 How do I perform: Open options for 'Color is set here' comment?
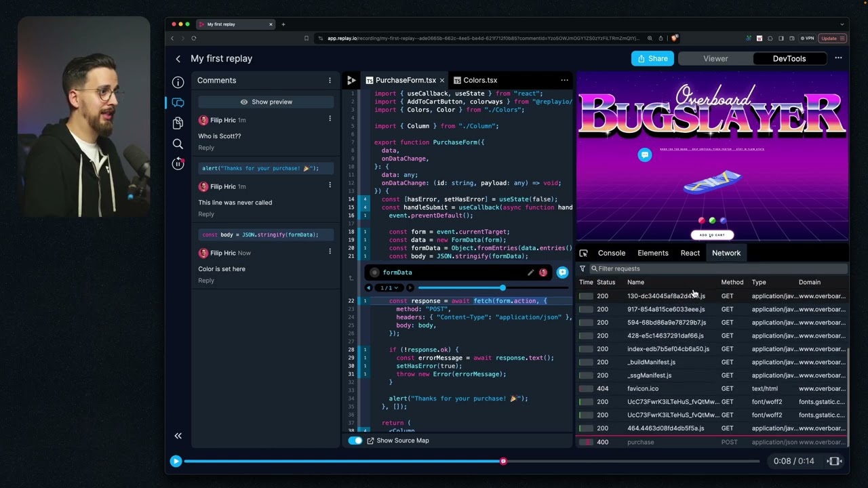click(x=330, y=251)
